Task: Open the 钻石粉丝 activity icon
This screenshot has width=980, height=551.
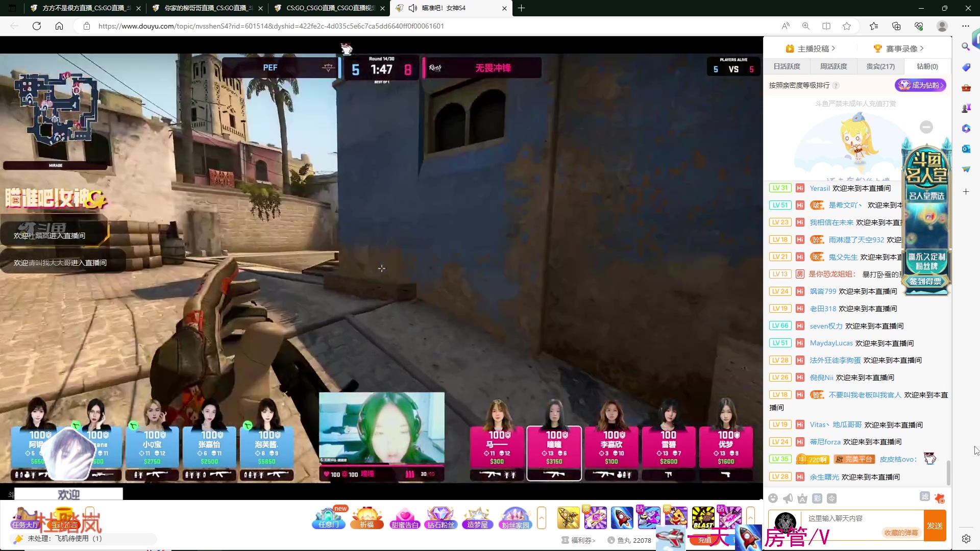Action: [441, 517]
